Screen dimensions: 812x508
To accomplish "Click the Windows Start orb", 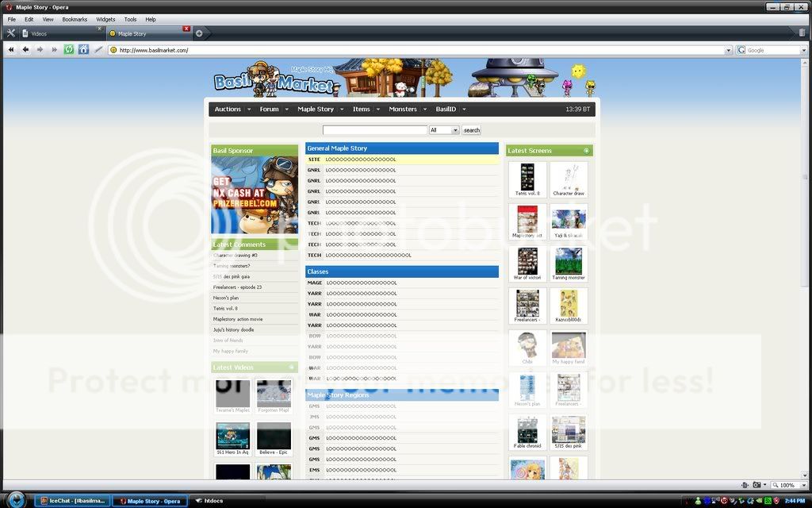I will (17, 500).
